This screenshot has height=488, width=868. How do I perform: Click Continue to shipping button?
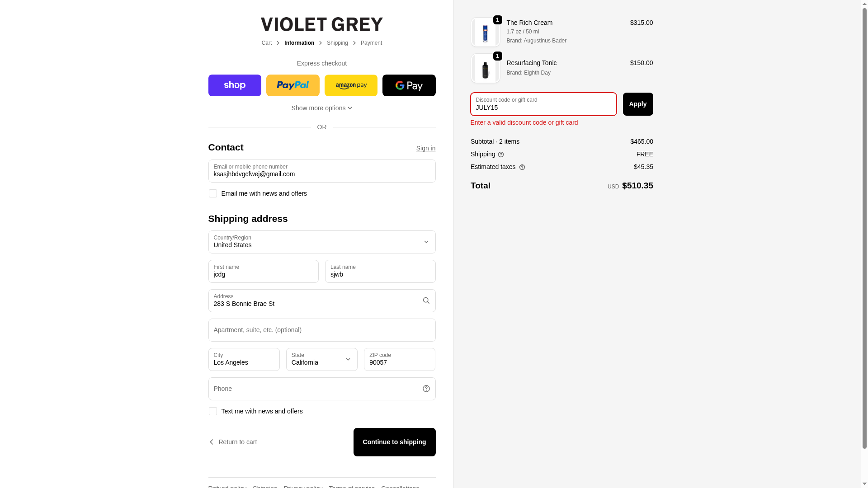394,442
